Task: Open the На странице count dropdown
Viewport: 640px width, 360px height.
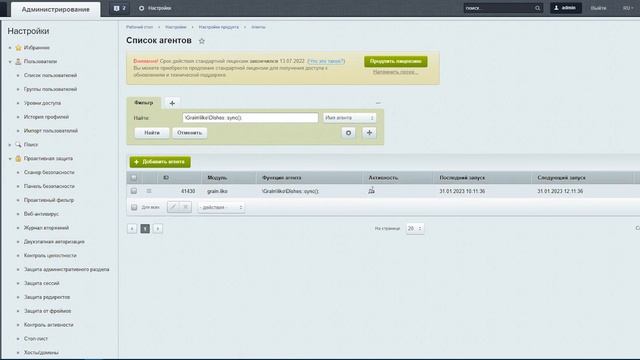Action: (415, 229)
